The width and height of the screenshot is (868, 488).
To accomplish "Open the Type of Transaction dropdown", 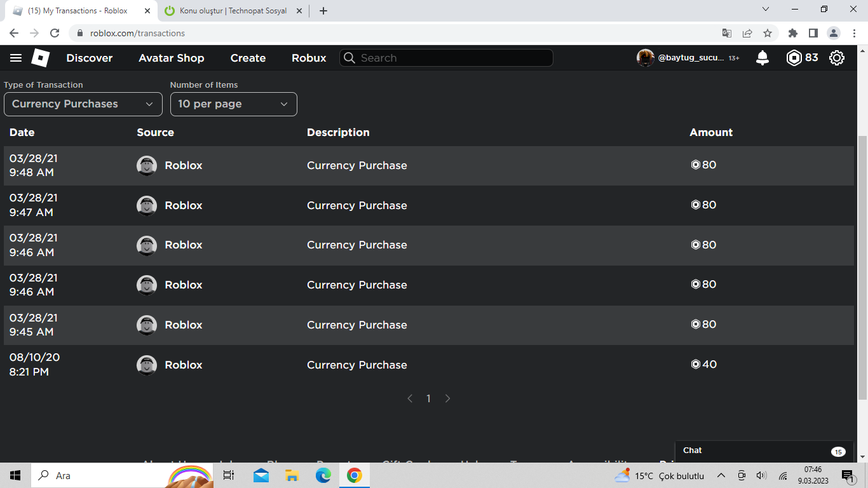I will click(x=83, y=104).
